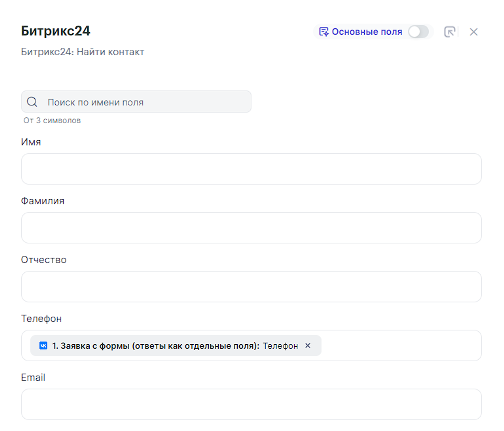Click the Email field label
The height and width of the screenshot is (431, 504).
pyautogui.click(x=33, y=377)
